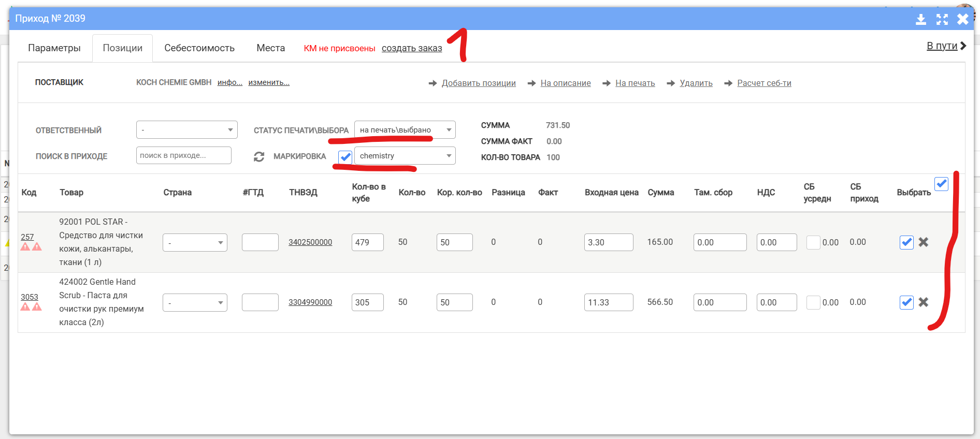Open the ТНВЭД code 3402500000 link
Screen dimensions: 980x439
coord(310,242)
